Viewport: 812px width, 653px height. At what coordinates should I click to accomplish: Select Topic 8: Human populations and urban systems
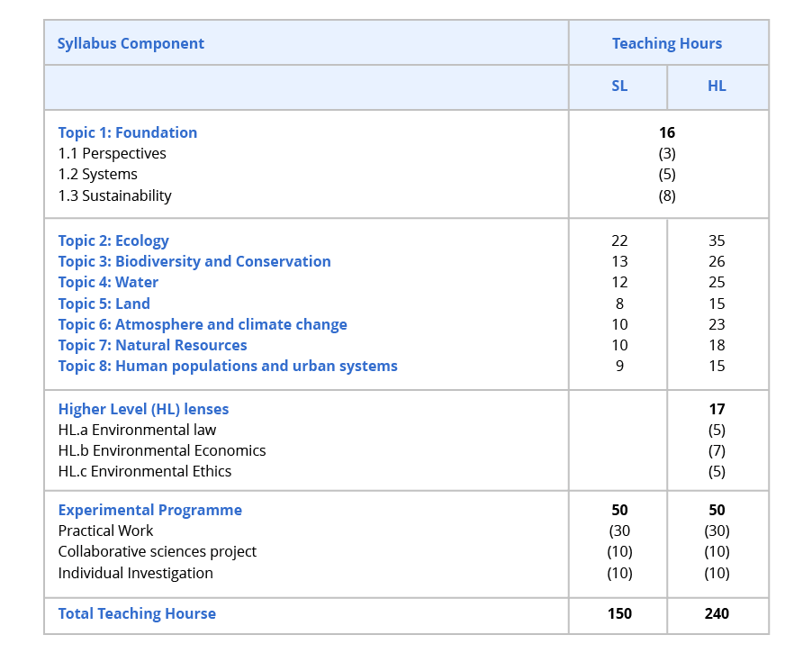[228, 366]
